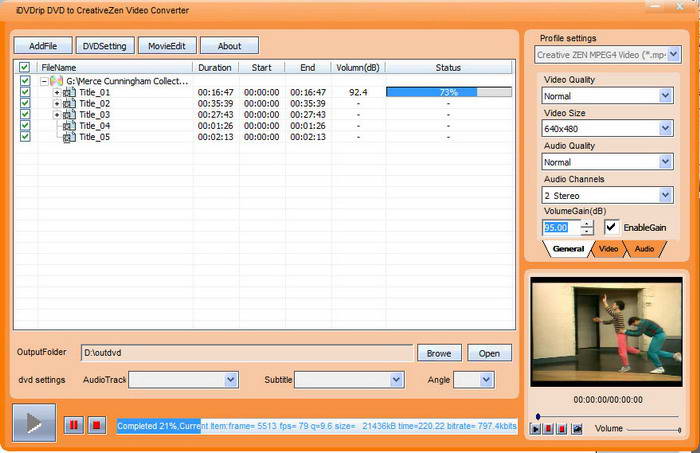
Task: Open the Video Size dropdown
Action: coord(666,129)
